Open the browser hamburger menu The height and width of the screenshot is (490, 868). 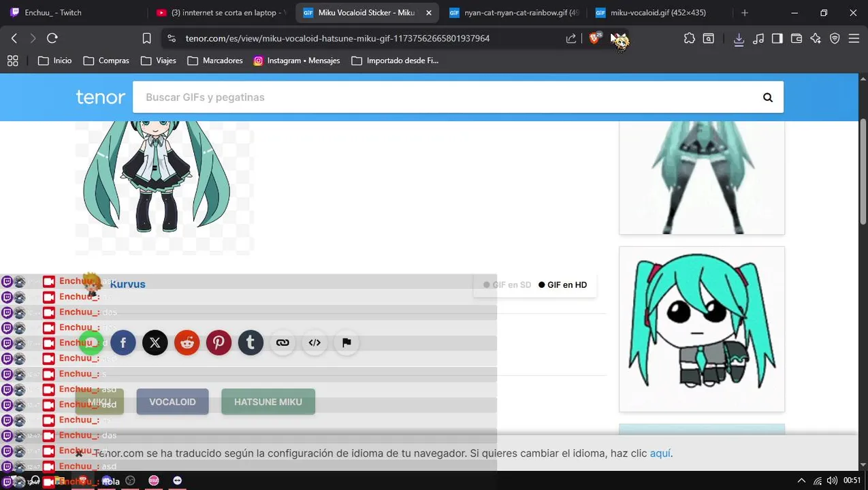pyautogui.click(x=854, y=39)
